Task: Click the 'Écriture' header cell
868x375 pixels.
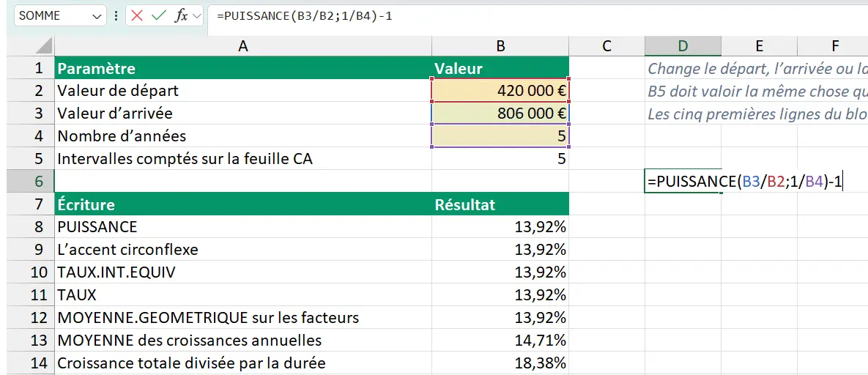Action: tap(242, 204)
